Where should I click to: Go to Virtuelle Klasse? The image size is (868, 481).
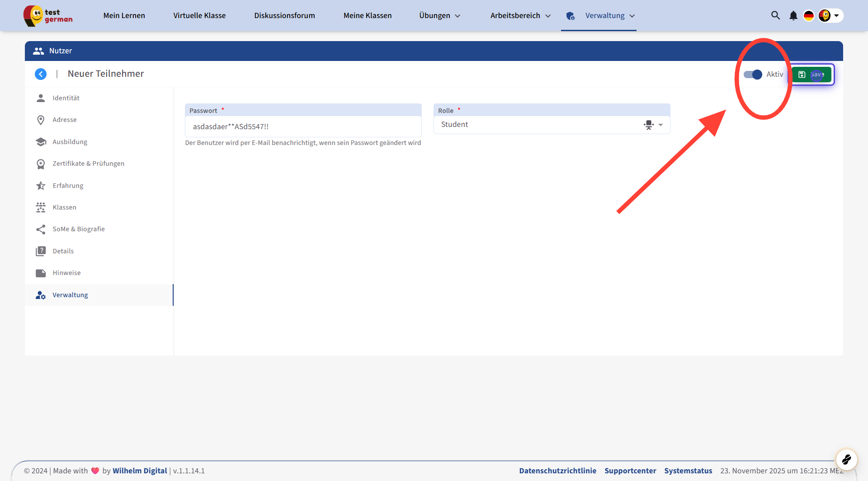pos(199,16)
